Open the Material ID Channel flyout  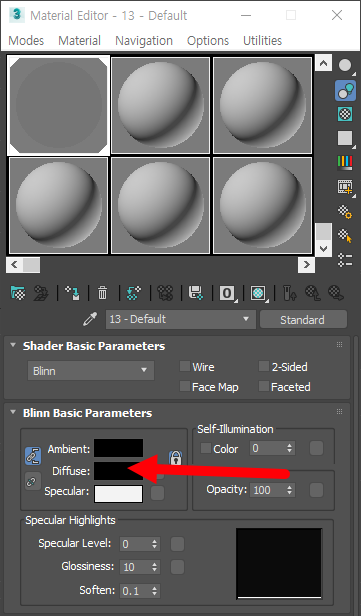pos(227,293)
